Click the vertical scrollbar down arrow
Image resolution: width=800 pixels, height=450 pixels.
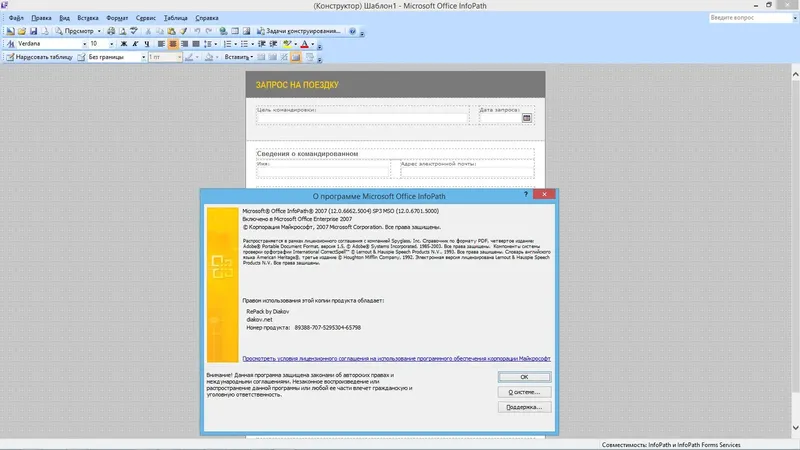click(x=795, y=428)
